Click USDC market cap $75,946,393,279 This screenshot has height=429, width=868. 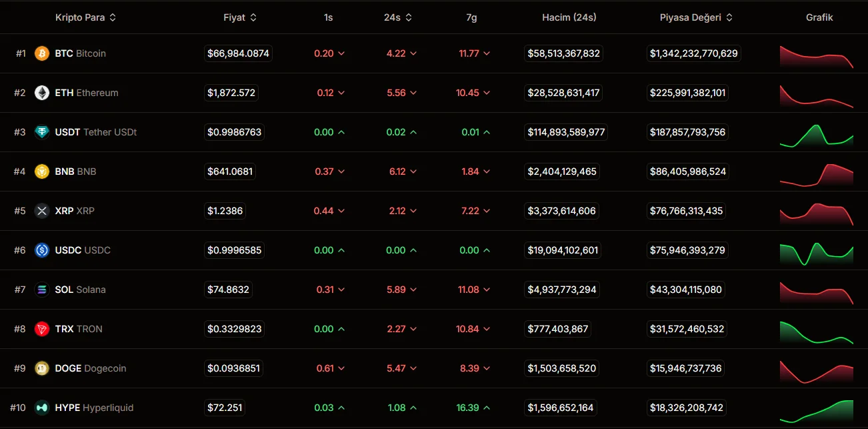687,250
